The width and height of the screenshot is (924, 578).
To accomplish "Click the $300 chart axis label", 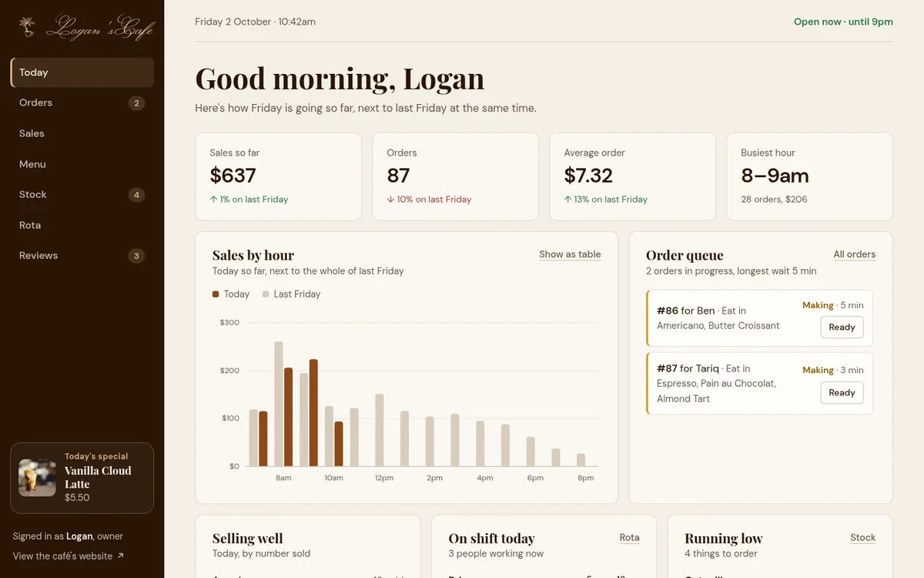I will tap(229, 322).
